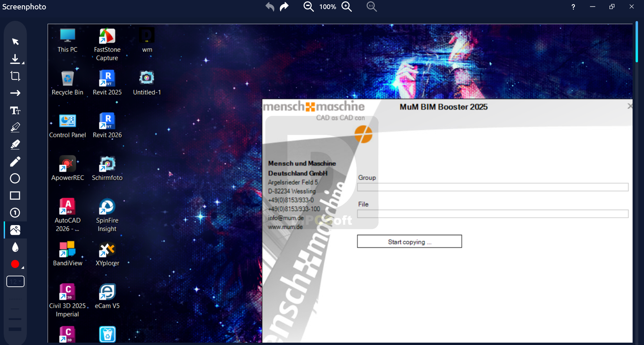644x345 pixels.
Task: Click the Civil 3D 2025 Imperial shortcut
Action: tap(67, 301)
